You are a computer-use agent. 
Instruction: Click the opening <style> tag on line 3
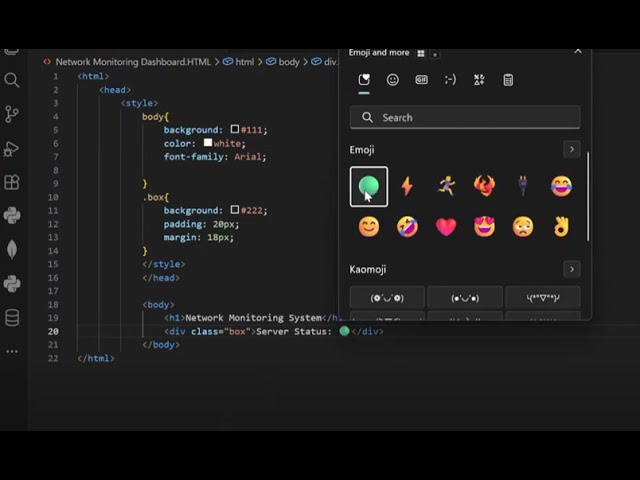coord(139,103)
